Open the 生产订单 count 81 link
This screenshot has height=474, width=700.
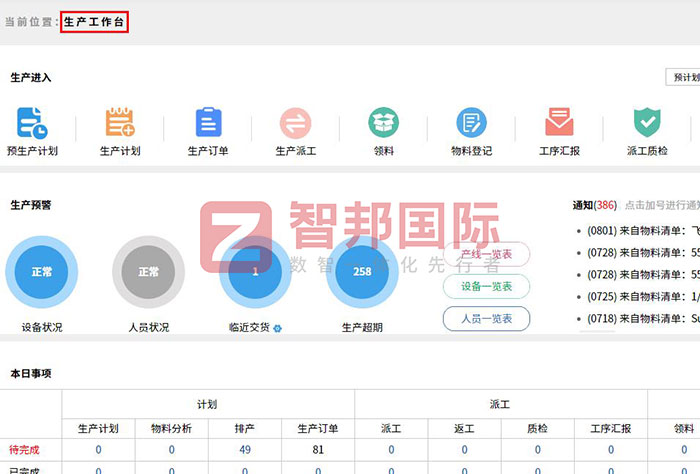pos(318,450)
